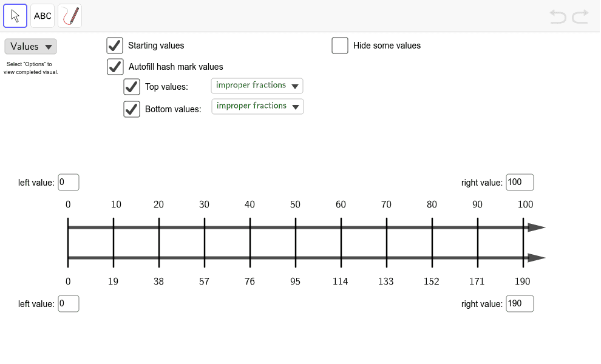Screen dimensions: 601x364
Task: Click bottom right value field showing 190
Action: [520, 303]
